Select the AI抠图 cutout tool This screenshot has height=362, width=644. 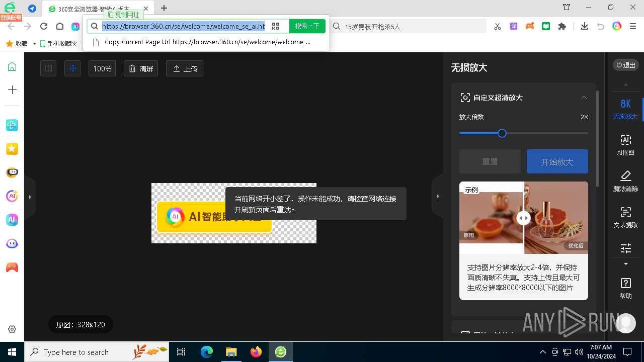[625, 145]
